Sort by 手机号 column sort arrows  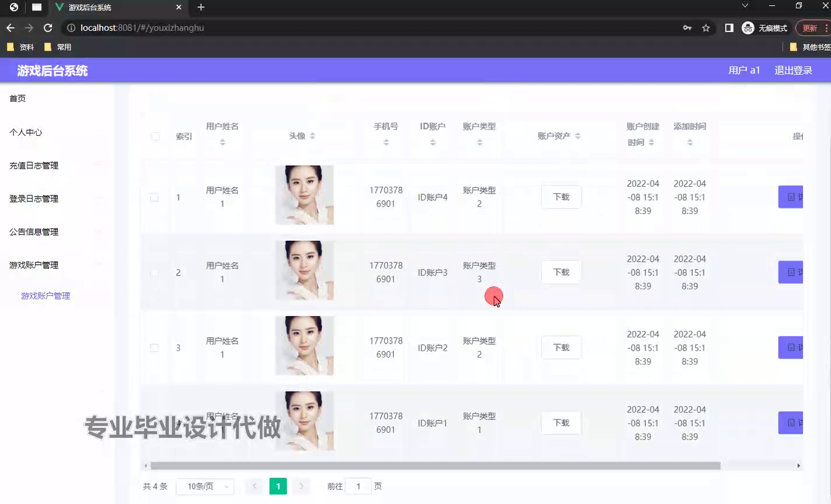[386, 142]
